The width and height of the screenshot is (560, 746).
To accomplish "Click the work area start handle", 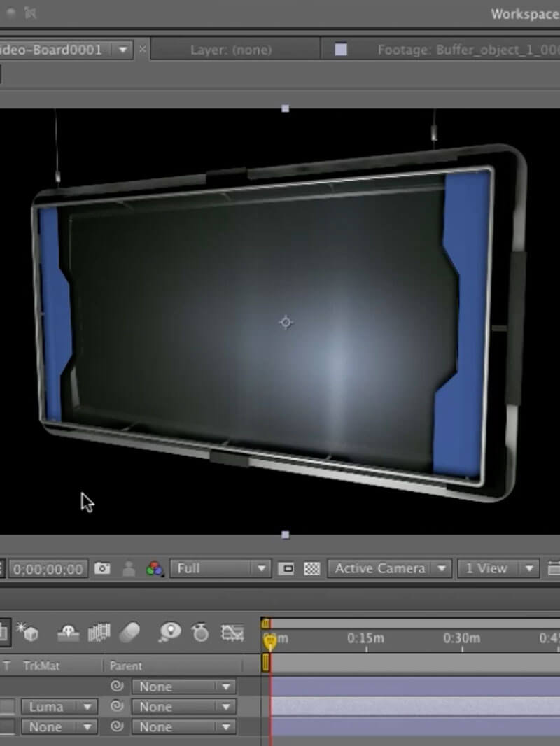I will 266,662.
